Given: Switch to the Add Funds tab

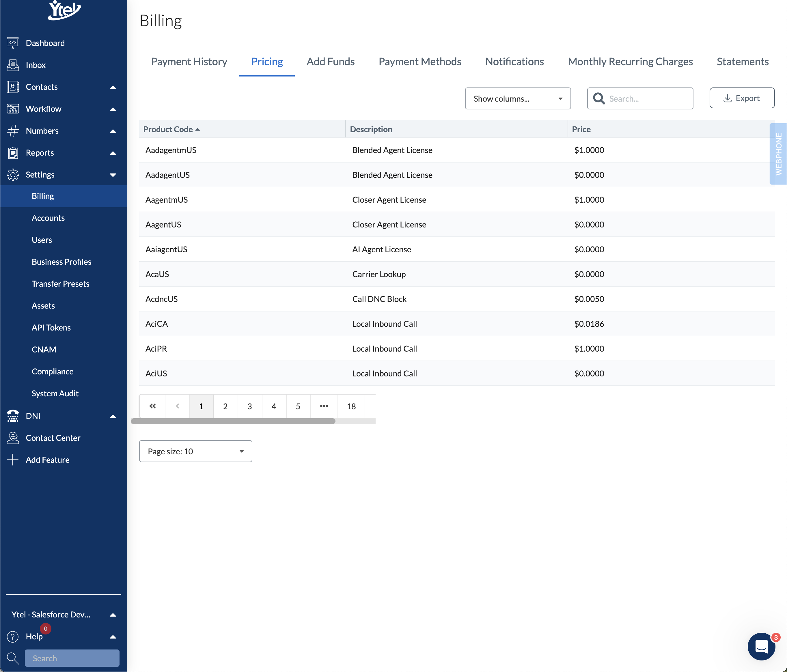Looking at the screenshot, I should click(x=331, y=61).
